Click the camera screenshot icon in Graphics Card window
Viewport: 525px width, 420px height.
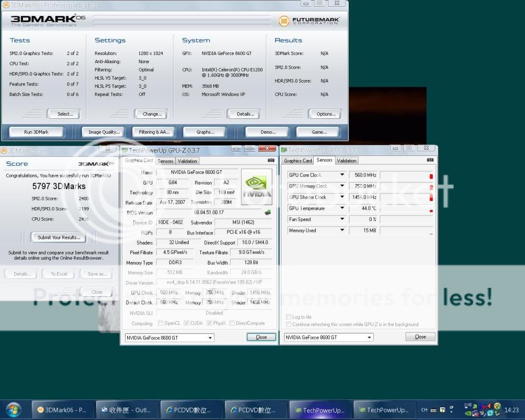271,161
